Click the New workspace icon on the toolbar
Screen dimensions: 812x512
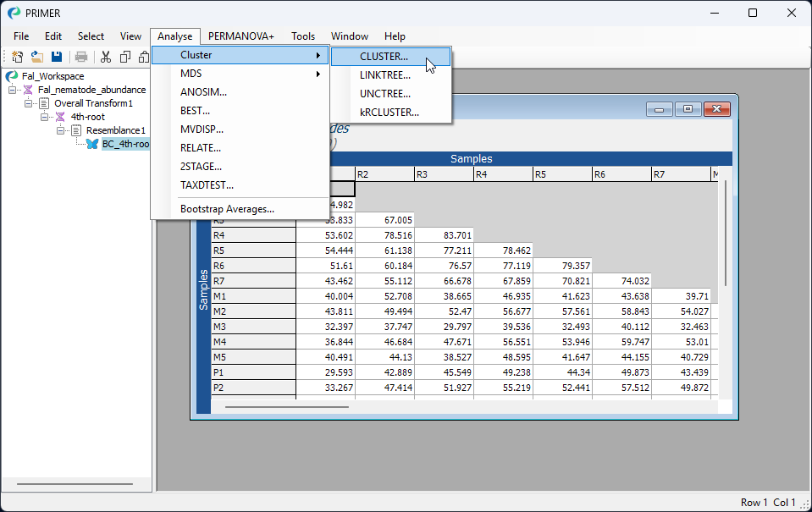pos(17,56)
